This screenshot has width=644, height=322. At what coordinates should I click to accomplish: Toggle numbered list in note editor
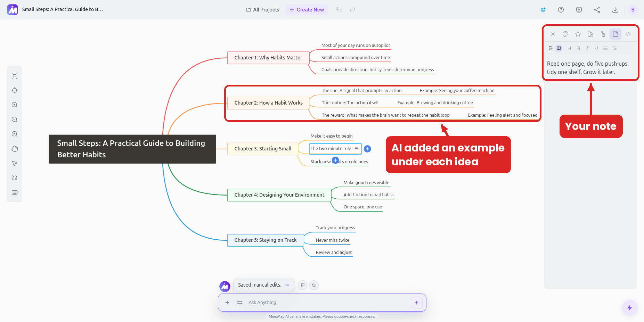(614, 48)
